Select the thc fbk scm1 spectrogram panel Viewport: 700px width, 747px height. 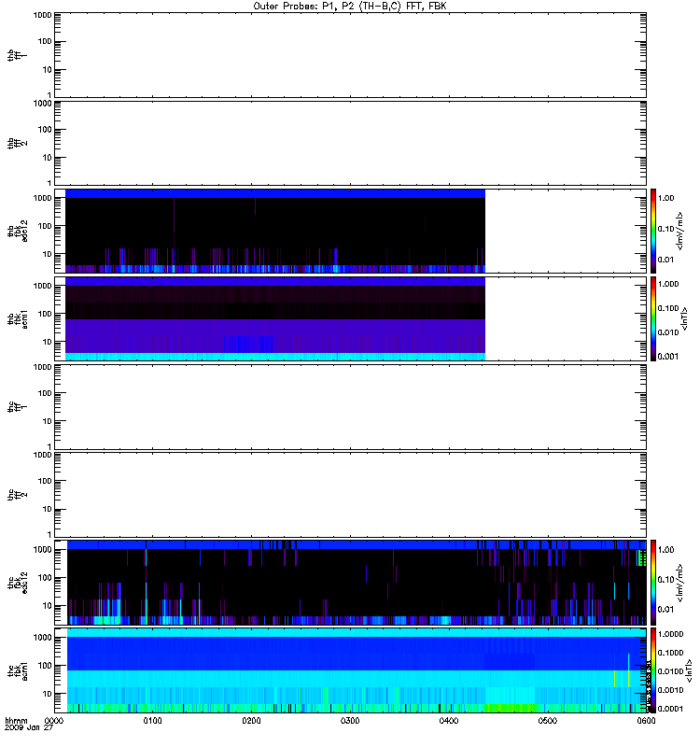351,669
